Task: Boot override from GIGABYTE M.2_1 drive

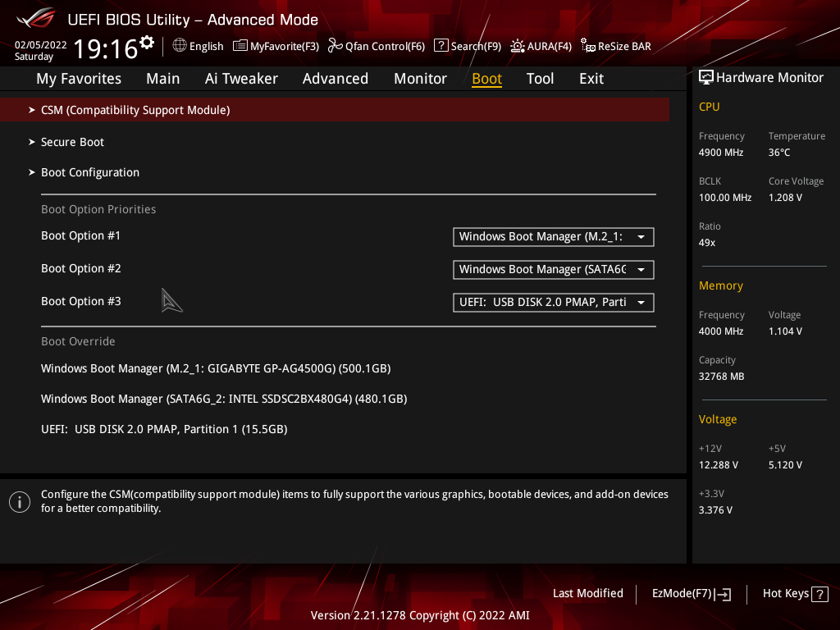Action: [x=216, y=368]
